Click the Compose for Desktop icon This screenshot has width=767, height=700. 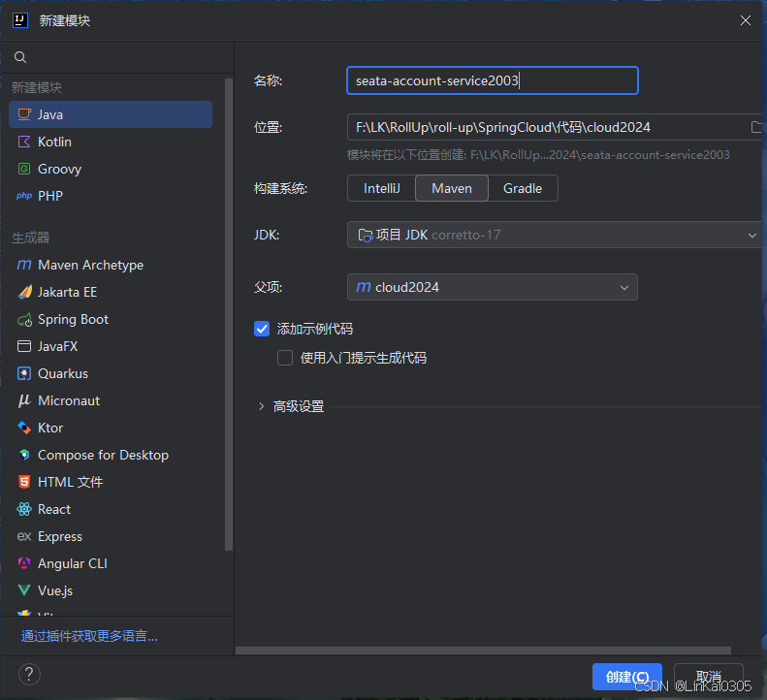point(24,455)
